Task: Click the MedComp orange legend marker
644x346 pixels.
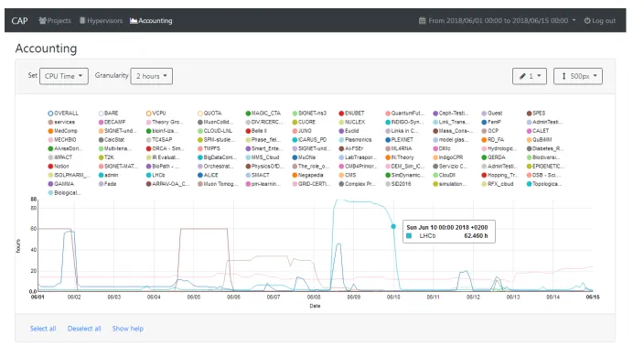Action: [x=50, y=131]
